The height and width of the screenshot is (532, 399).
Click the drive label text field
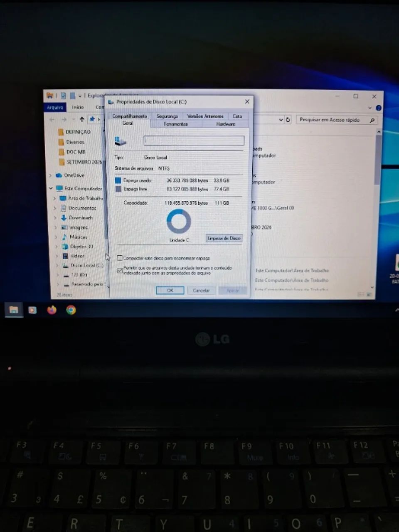[194, 141]
